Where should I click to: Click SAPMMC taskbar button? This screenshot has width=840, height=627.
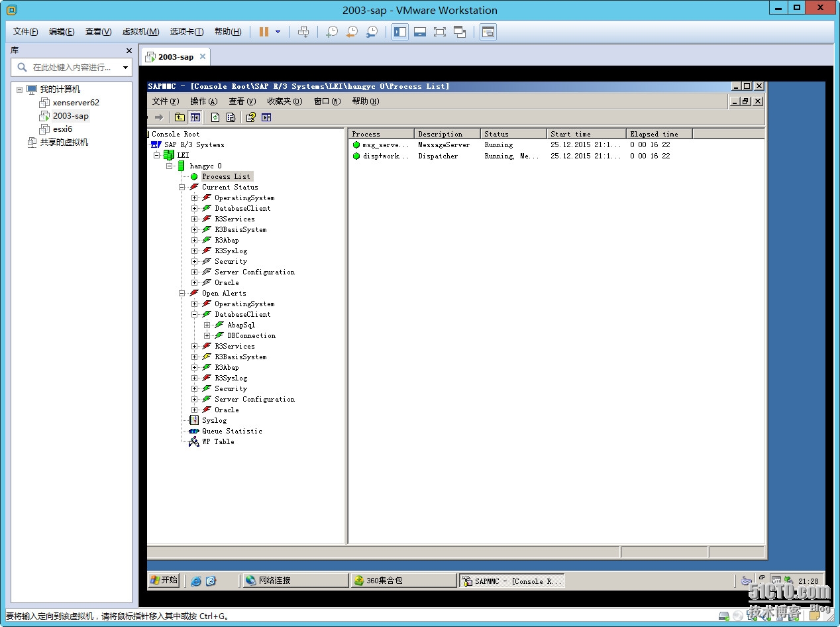point(512,581)
